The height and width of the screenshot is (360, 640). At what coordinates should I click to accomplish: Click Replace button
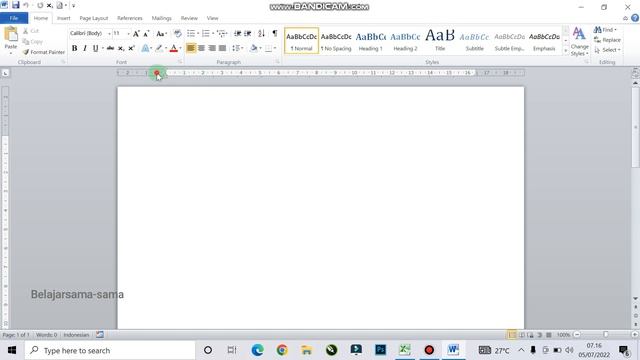tap(607, 40)
